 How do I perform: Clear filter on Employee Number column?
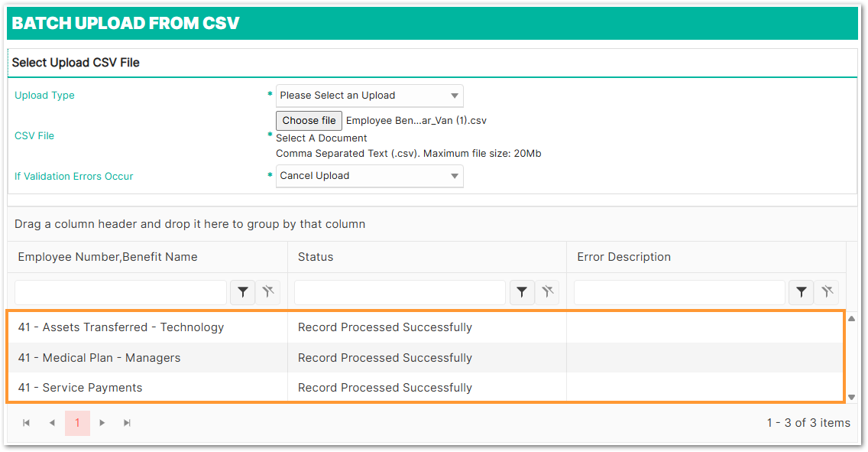coord(267,292)
